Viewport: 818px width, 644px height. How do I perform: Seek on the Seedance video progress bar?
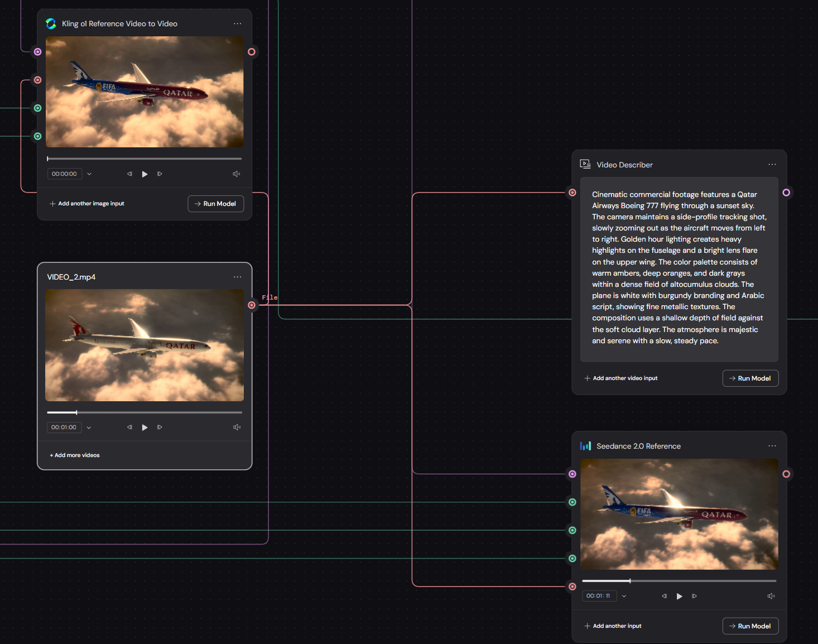point(679,581)
